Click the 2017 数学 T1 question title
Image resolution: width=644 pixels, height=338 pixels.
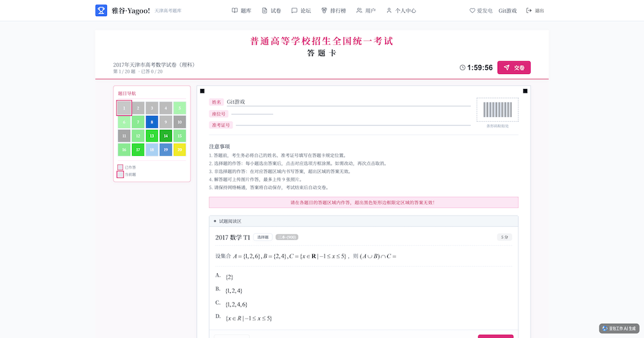click(x=232, y=238)
